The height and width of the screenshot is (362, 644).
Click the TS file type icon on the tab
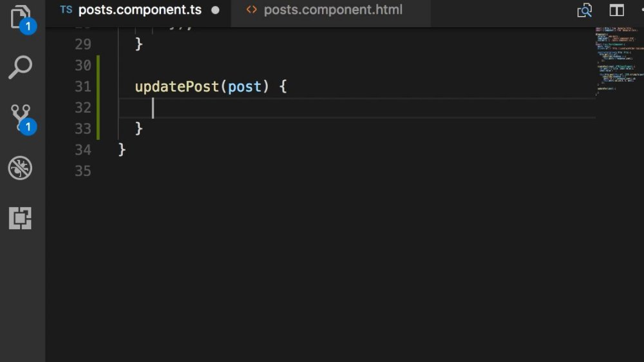click(x=66, y=10)
